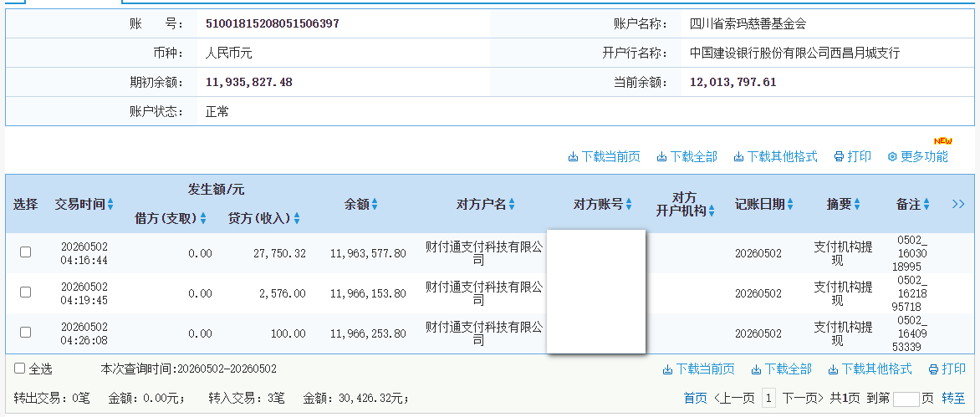Select opening balance 11,935,827.48
The height and width of the screenshot is (417, 980).
pyautogui.click(x=248, y=83)
